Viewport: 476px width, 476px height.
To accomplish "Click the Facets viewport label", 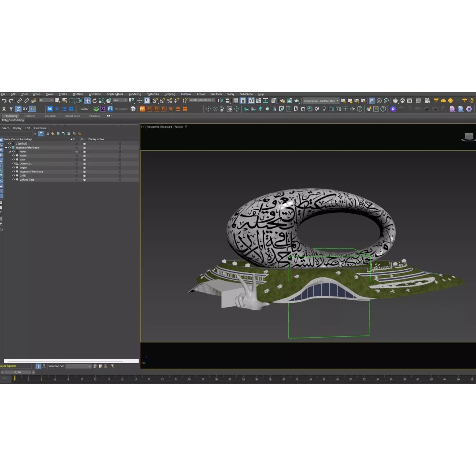I will (x=178, y=127).
